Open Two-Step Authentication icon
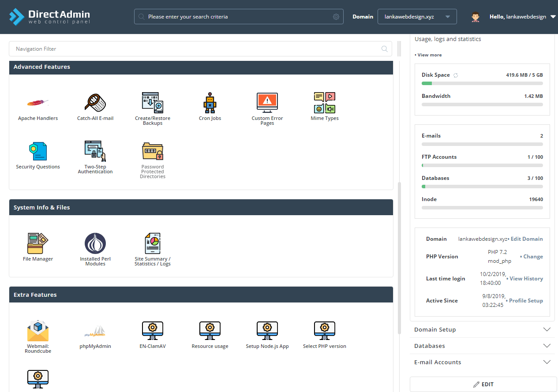This screenshot has height=392, width=558. point(95,151)
